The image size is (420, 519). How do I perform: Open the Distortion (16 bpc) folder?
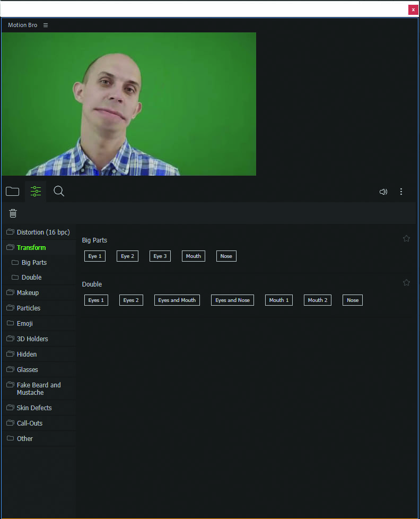[39, 232]
